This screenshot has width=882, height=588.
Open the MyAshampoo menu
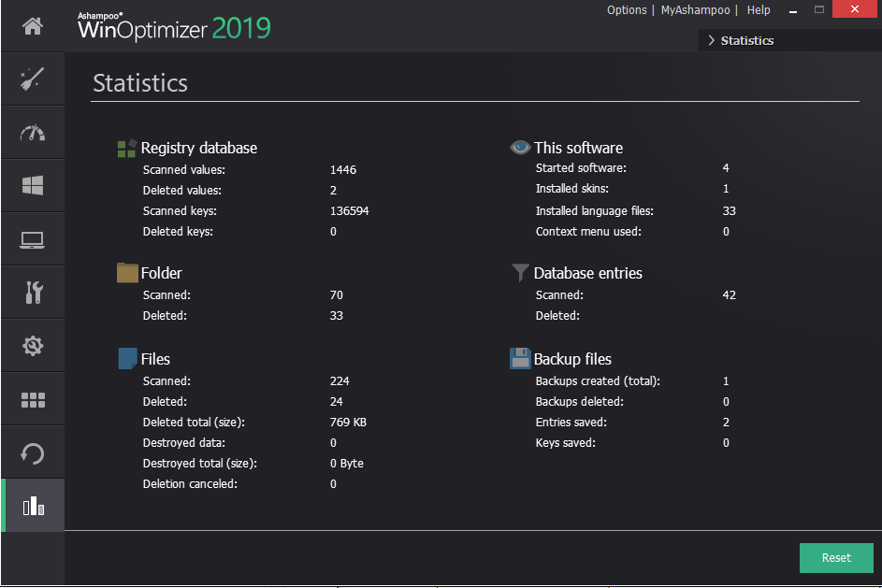click(x=695, y=10)
